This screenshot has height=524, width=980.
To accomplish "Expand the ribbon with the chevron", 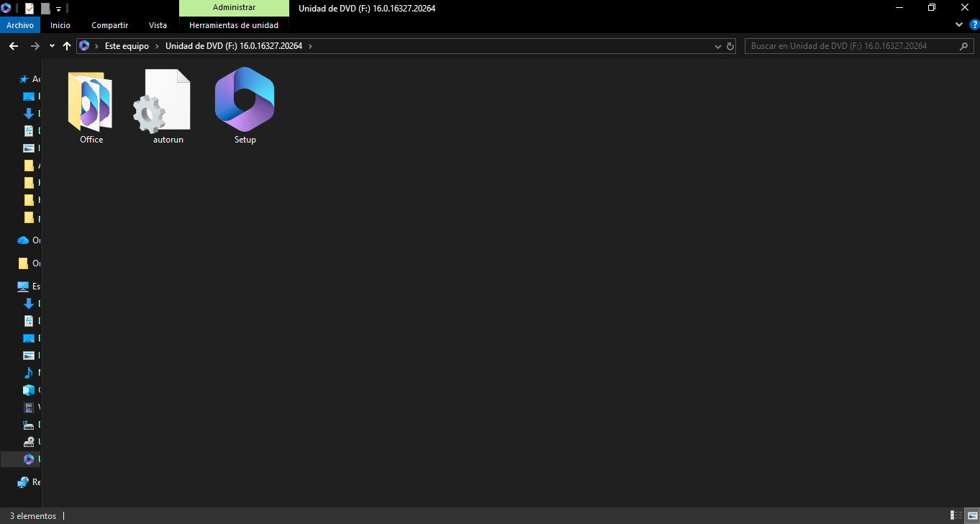I will [958, 24].
